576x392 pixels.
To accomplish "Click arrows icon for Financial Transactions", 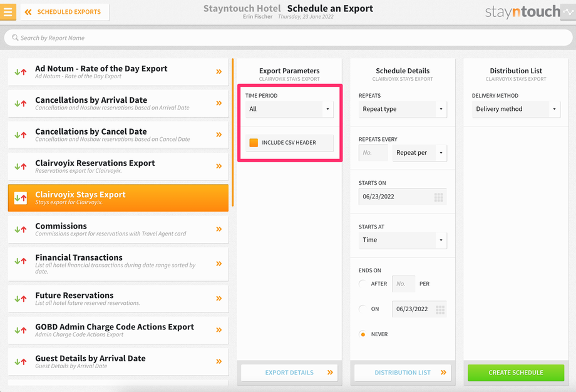I will [21, 261].
